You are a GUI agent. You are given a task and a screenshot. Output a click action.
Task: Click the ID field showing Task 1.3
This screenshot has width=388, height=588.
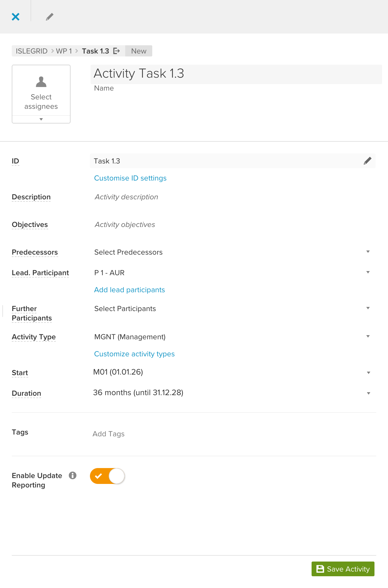point(233,161)
